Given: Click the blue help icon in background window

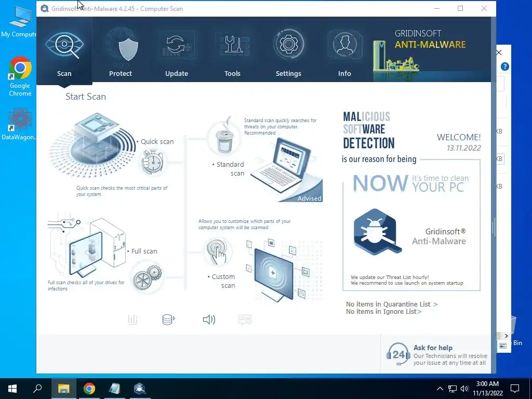Looking at the screenshot, I should click(x=505, y=66).
